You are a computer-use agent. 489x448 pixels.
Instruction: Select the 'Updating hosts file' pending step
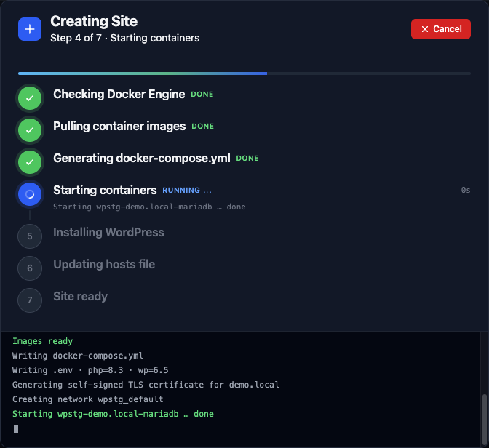pos(104,265)
